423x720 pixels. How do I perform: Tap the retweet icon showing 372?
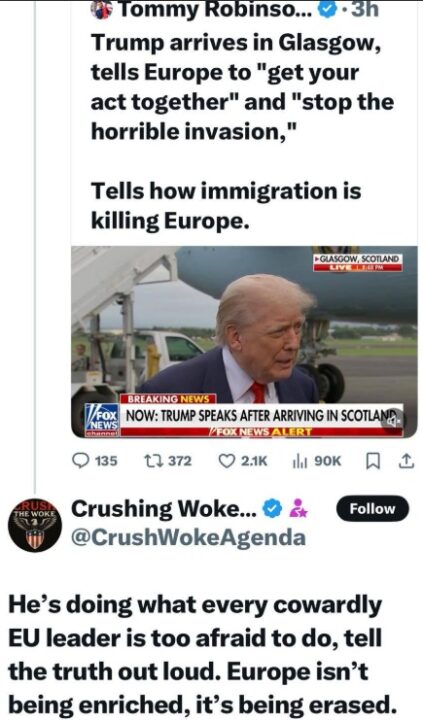pyautogui.click(x=151, y=461)
